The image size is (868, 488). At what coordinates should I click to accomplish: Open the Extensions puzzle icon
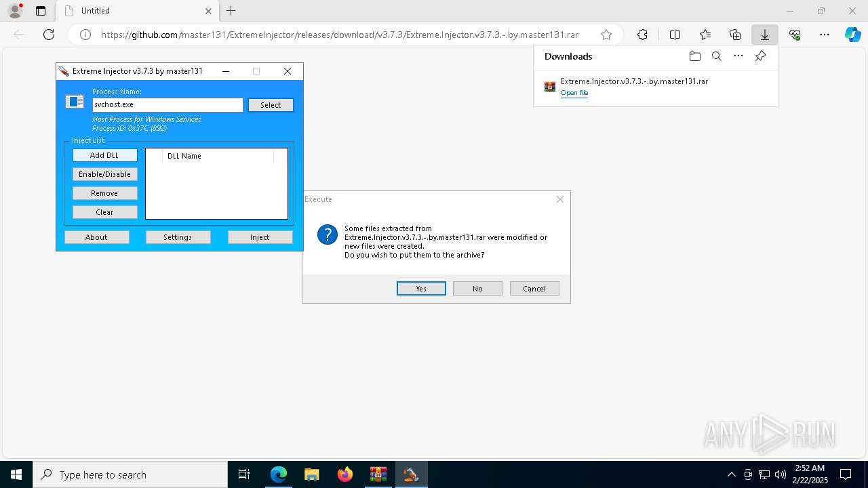pos(642,35)
